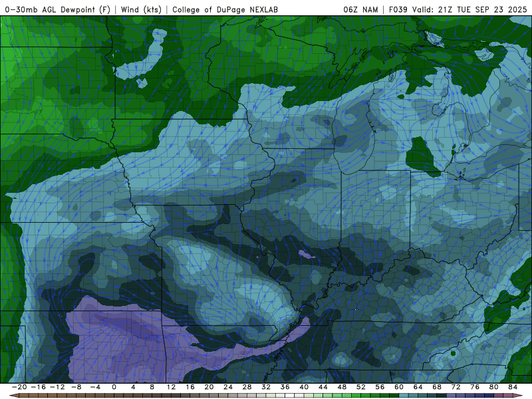This screenshot has width=532, height=399.
Task: Select the "College of DuPage NEXLAB" text
Action: point(225,9)
